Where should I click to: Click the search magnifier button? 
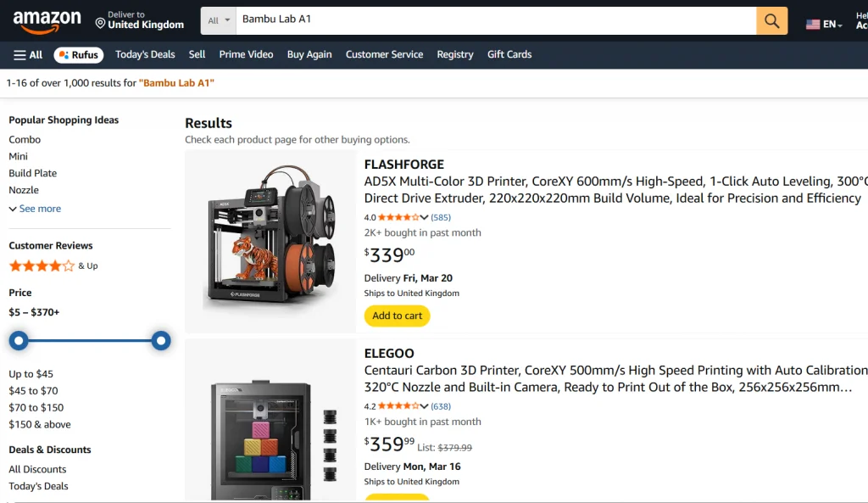pyautogui.click(x=771, y=20)
